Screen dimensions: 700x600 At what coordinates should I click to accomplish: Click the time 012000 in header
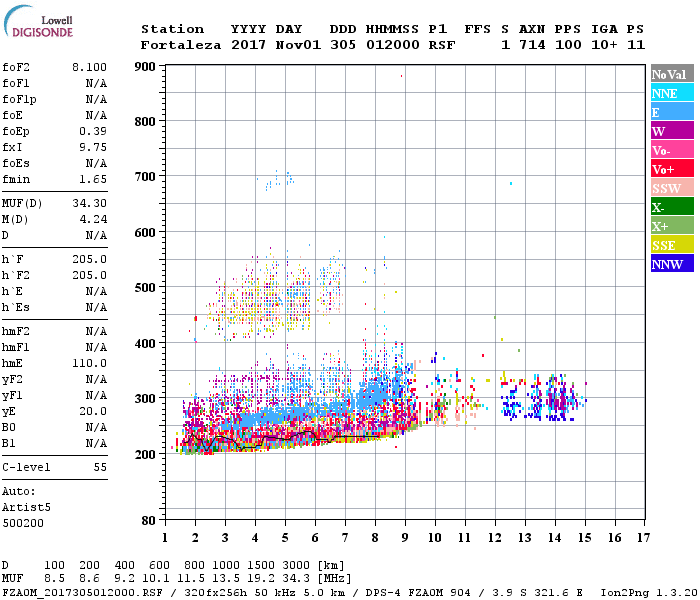coord(393,45)
